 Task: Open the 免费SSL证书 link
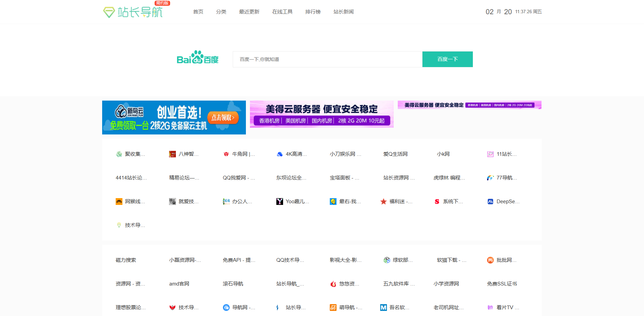(x=501, y=284)
